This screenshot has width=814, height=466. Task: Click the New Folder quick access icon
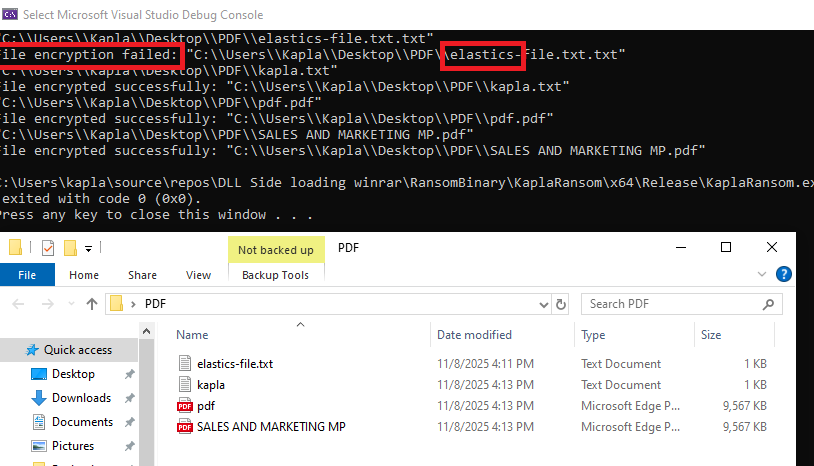coord(70,248)
